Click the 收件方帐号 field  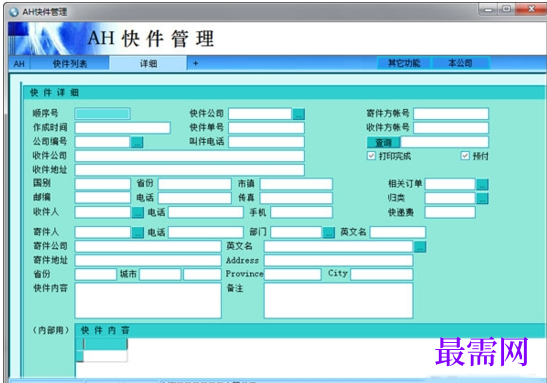(451, 128)
